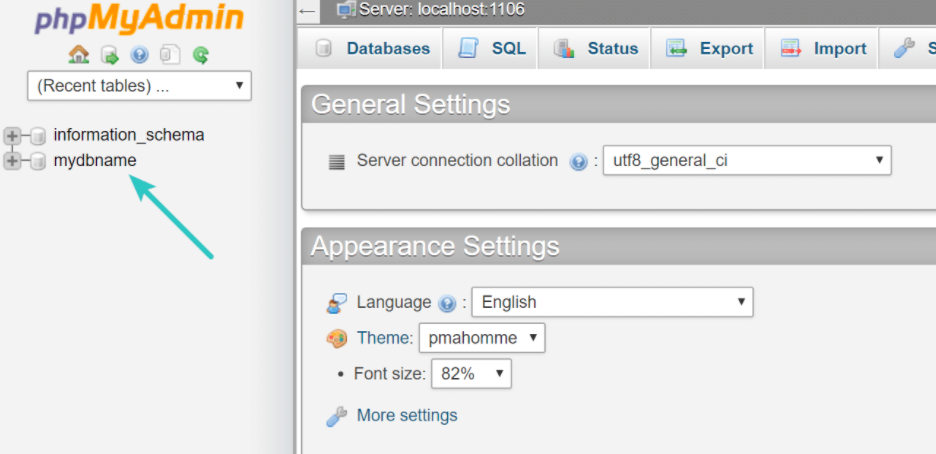Screen dimensions: 936x454
Task: Open phpMyAdmin documentation question-mark icon
Action: point(139,55)
